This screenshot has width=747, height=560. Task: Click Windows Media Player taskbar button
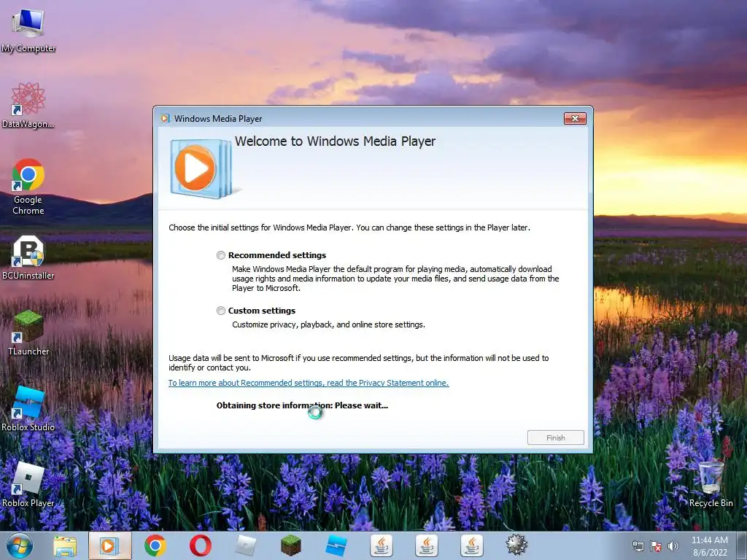coord(109,545)
